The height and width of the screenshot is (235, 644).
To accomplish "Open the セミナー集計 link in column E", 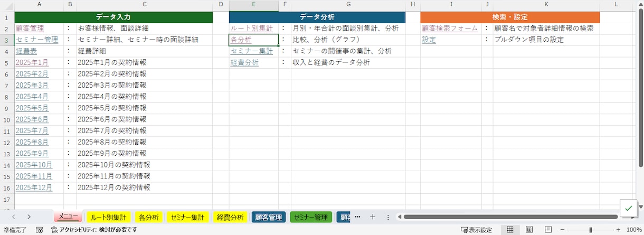I will click(x=252, y=51).
